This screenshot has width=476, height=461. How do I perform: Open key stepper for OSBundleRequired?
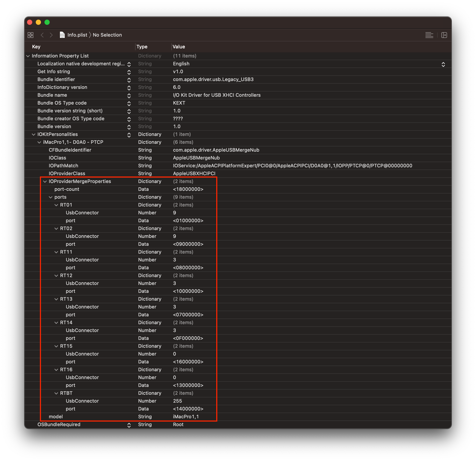(x=129, y=425)
